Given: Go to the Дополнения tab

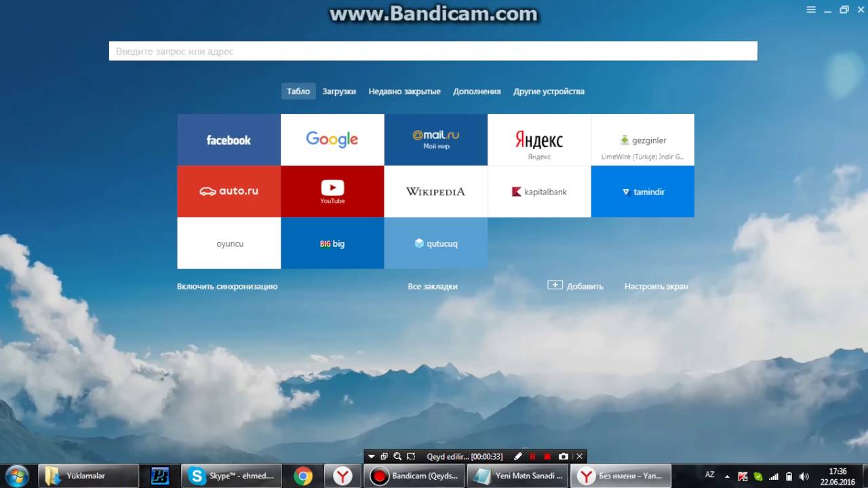Looking at the screenshot, I should click(x=477, y=91).
